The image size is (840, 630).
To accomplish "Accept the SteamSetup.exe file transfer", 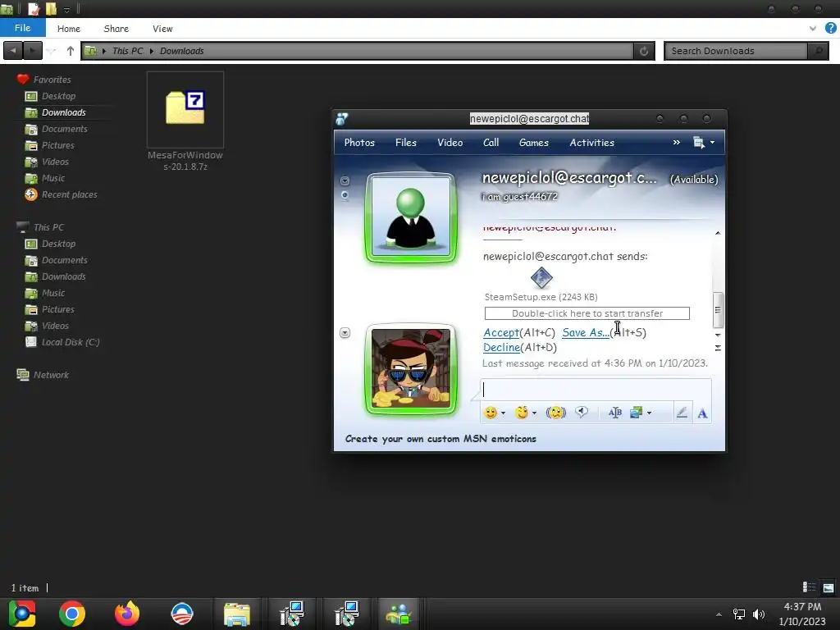I will click(x=501, y=333).
